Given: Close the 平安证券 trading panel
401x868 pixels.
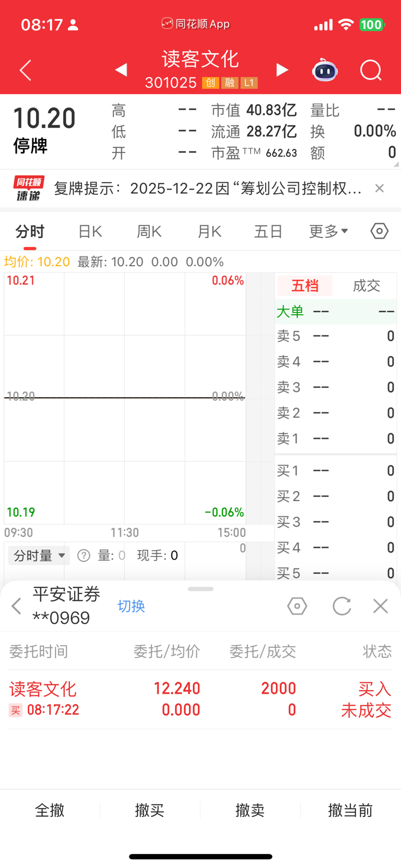Looking at the screenshot, I should click(381, 606).
